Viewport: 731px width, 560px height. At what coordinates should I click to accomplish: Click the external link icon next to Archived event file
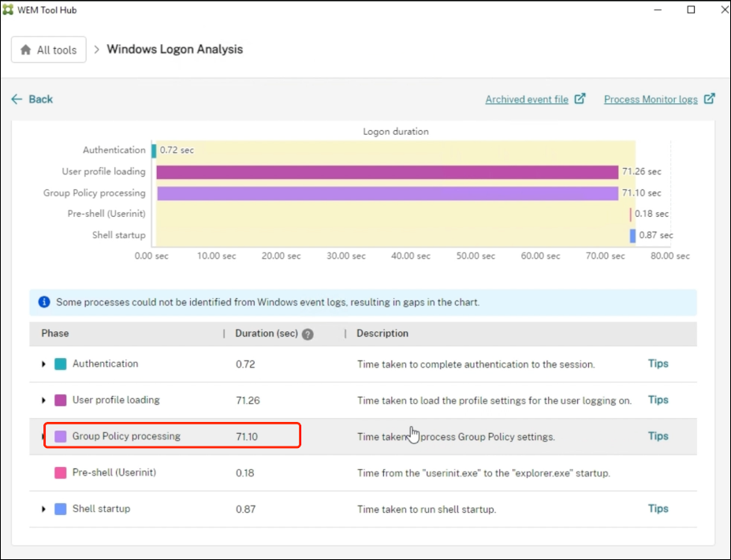[x=580, y=99]
